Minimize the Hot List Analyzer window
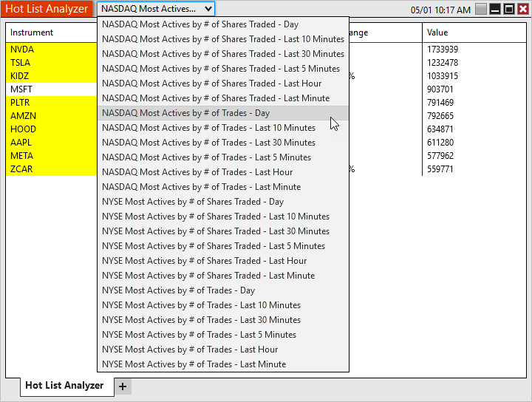This screenshot has height=402, width=532. click(x=495, y=10)
